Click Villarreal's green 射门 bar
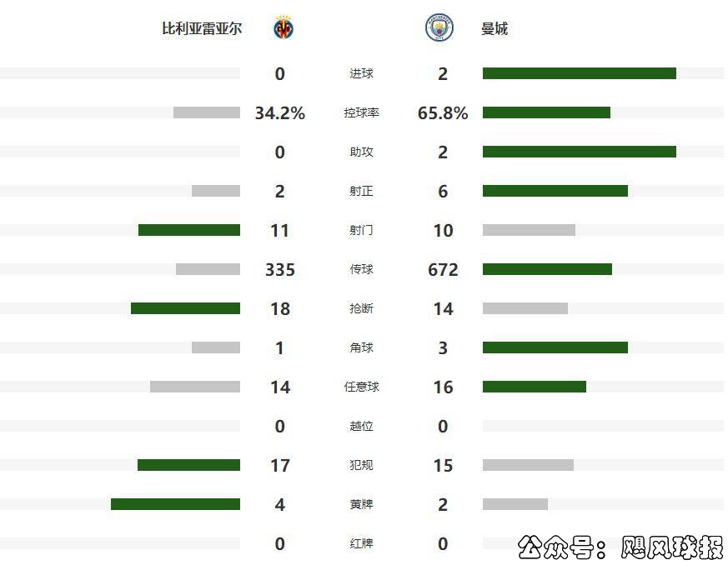 [x=189, y=230]
